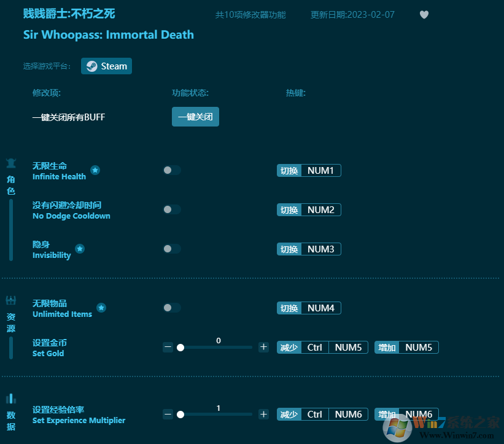
Task: Click the Unlimited Items label
Action: point(62,314)
